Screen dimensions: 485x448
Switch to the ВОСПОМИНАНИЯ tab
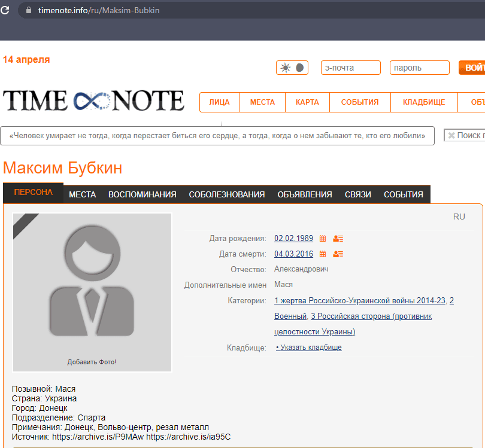[x=143, y=194]
